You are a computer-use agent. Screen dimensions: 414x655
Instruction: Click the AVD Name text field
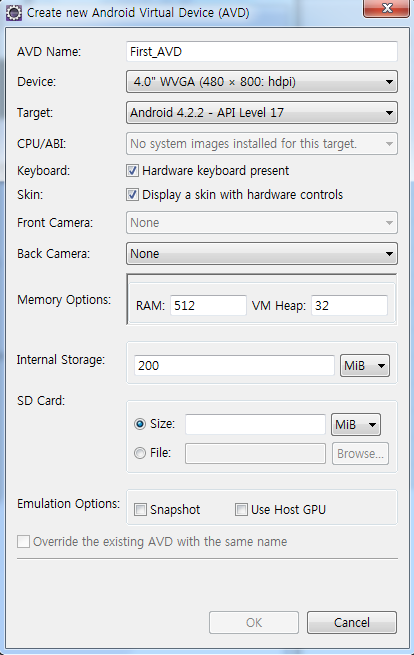[x=262, y=51]
